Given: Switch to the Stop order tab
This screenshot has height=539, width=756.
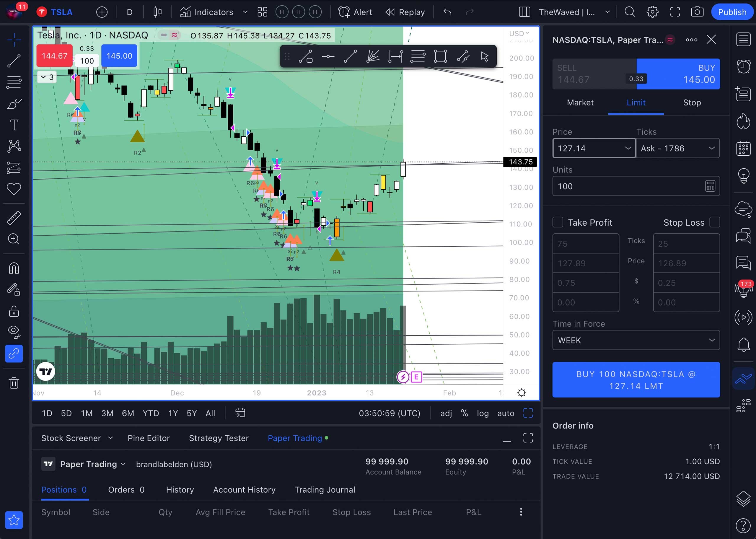Looking at the screenshot, I should [x=692, y=102].
